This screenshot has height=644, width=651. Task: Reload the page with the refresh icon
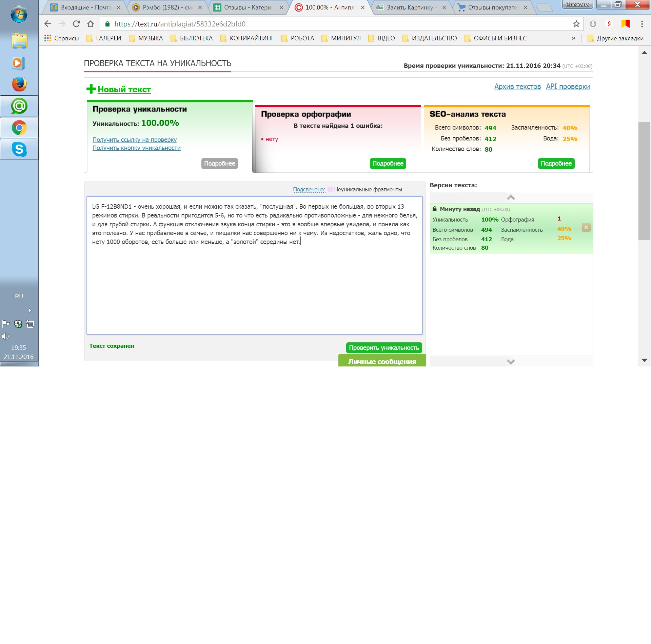pos(76,24)
